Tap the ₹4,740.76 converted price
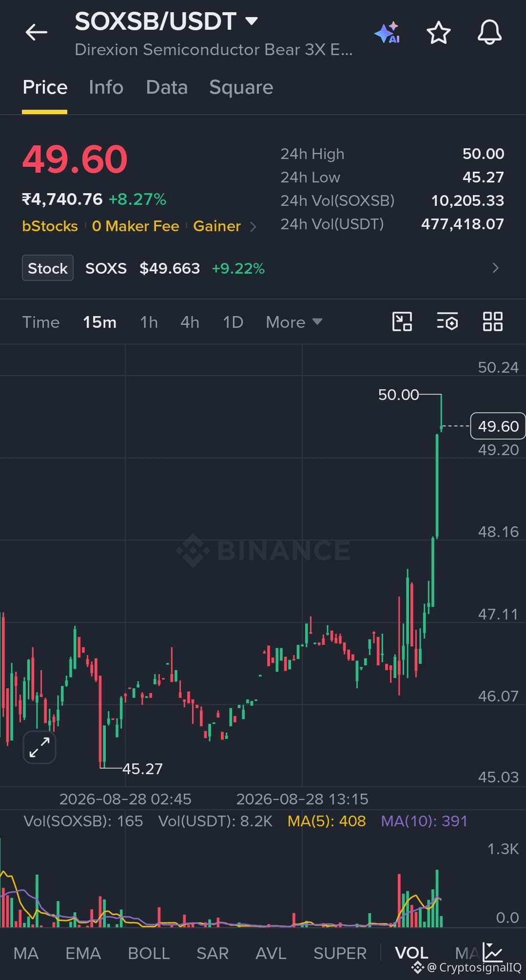Viewport: 526px width, 980px height. click(x=62, y=199)
